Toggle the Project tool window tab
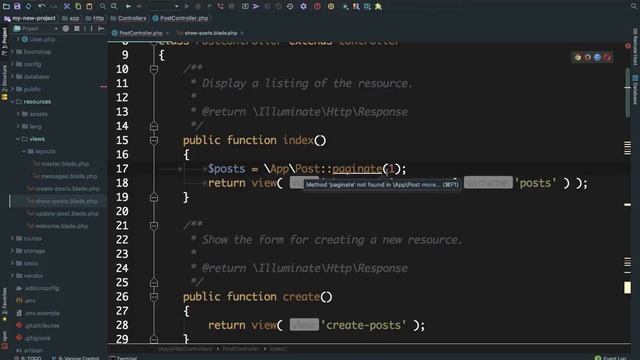This screenshot has height=360, width=640. click(x=4, y=42)
